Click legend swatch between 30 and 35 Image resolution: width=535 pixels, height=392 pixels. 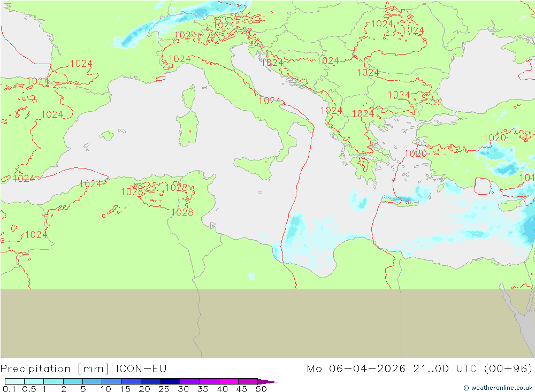pyautogui.click(x=190, y=381)
